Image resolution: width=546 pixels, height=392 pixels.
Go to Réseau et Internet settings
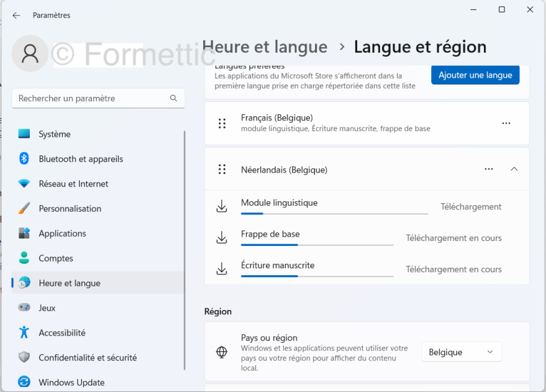click(73, 184)
